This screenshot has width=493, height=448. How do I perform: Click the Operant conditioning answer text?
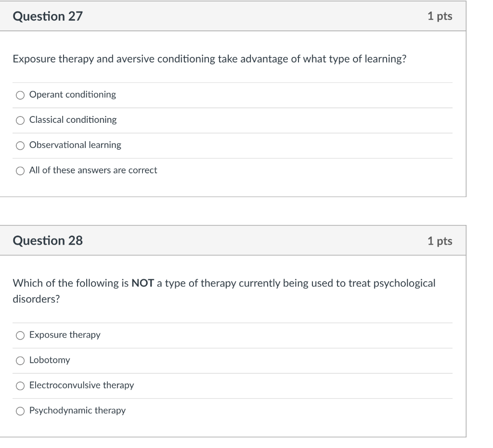pos(72,95)
